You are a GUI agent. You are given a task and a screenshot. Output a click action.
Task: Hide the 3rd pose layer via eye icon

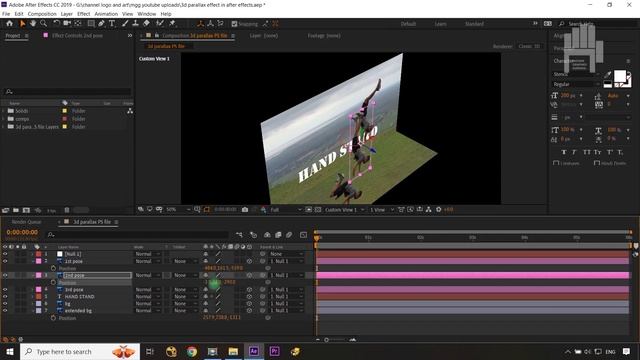[x=5, y=289]
